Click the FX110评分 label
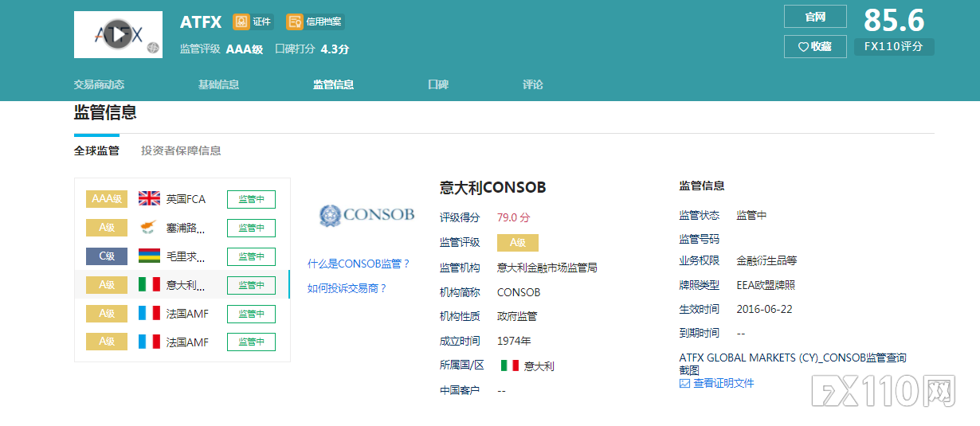 pos(894,47)
